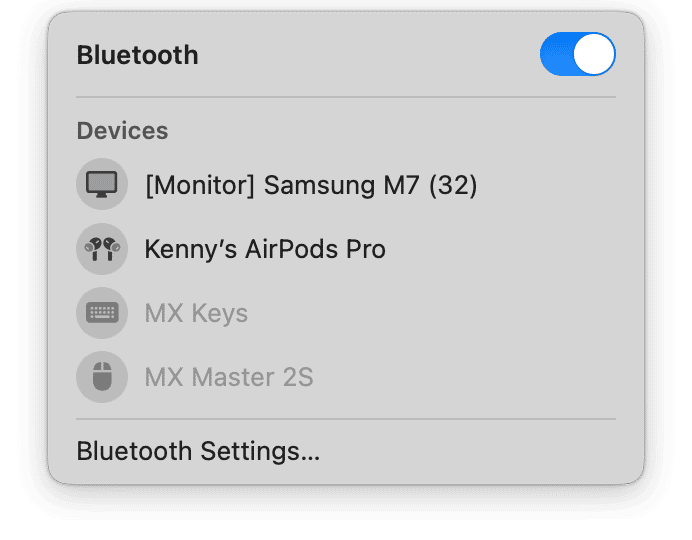Connect the dimmed MX Master 2S mouse

click(229, 377)
